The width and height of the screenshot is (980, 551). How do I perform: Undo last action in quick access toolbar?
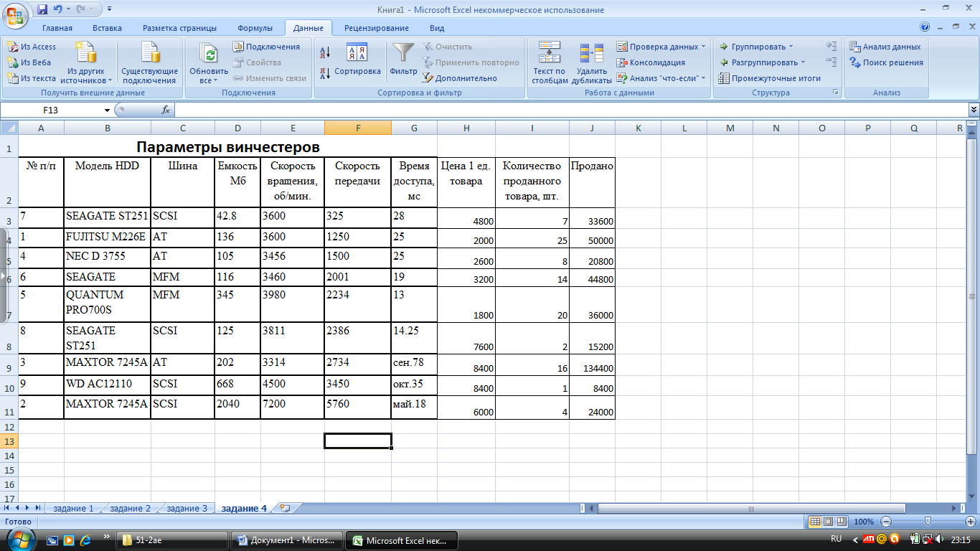pyautogui.click(x=57, y=10)
